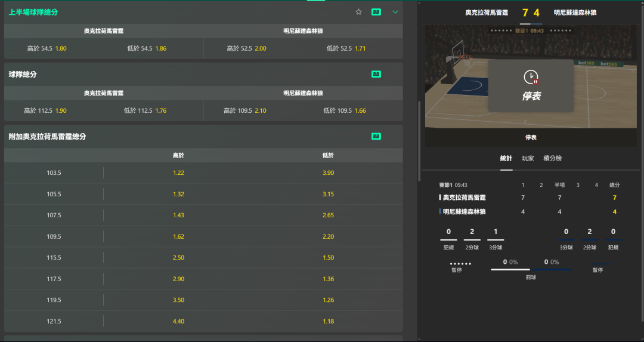644x342 pixels.
Task: Click 奧克拉荷馬雷霆 in the scoreboard header
Action: pyautogui.click(x=487, y=13)
